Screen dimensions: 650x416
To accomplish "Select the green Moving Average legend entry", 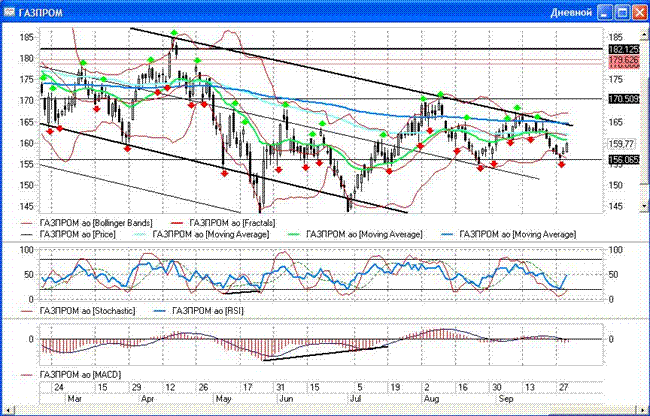I will click(356, 234).
